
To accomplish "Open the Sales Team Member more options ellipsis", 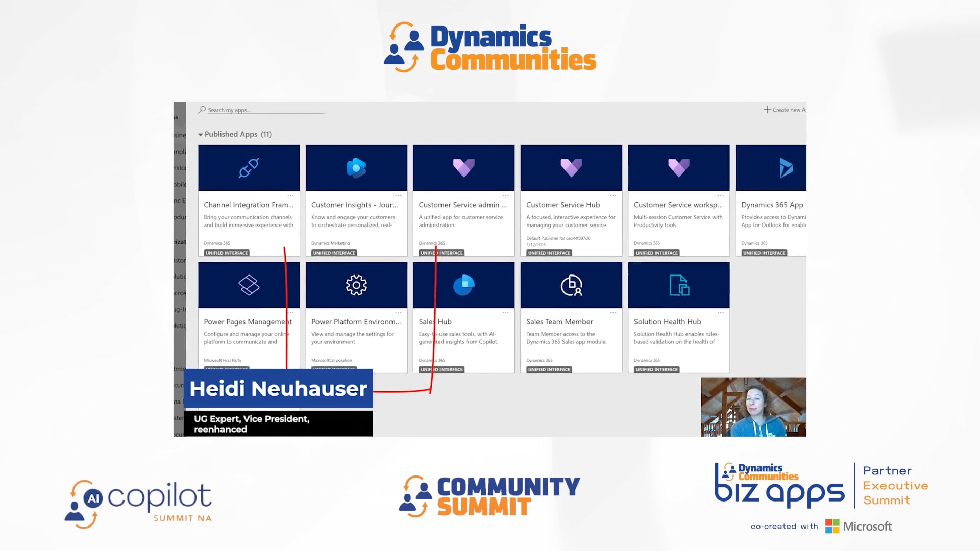I will [613, 312].
